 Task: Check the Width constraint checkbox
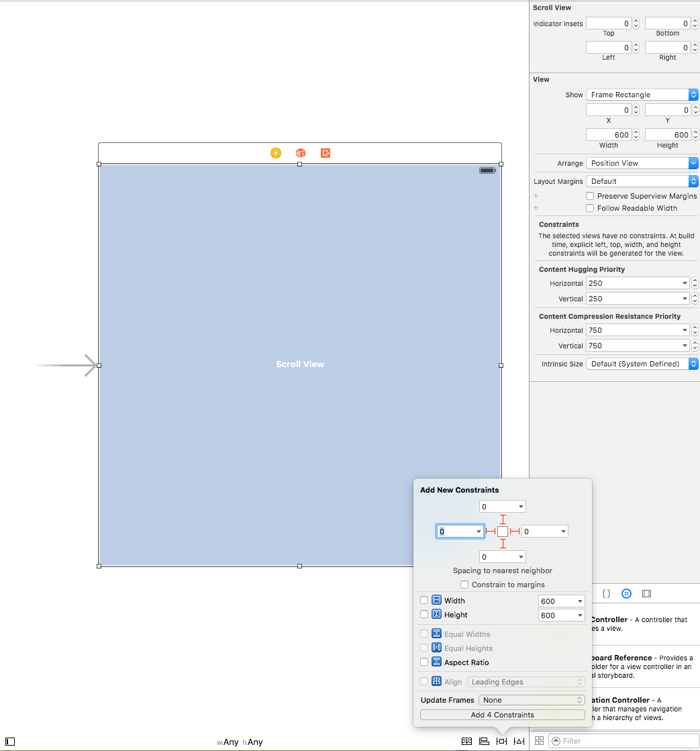point(423,600)
